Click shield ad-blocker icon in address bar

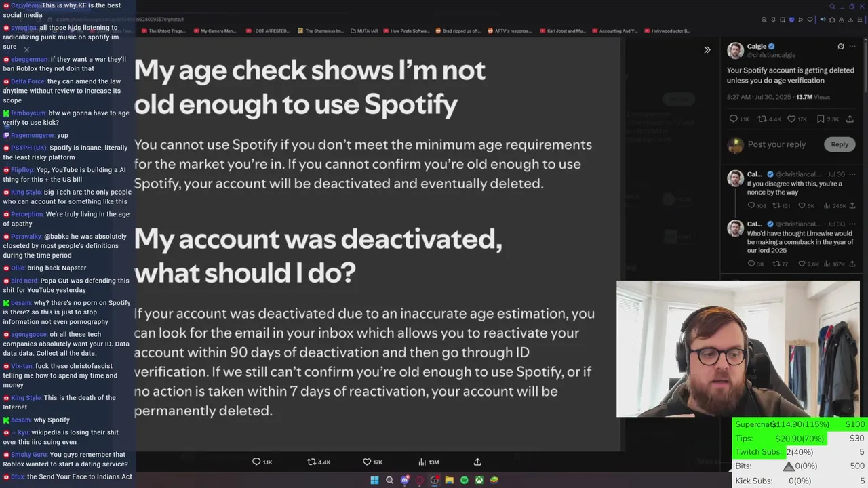[x=792, y=20]
